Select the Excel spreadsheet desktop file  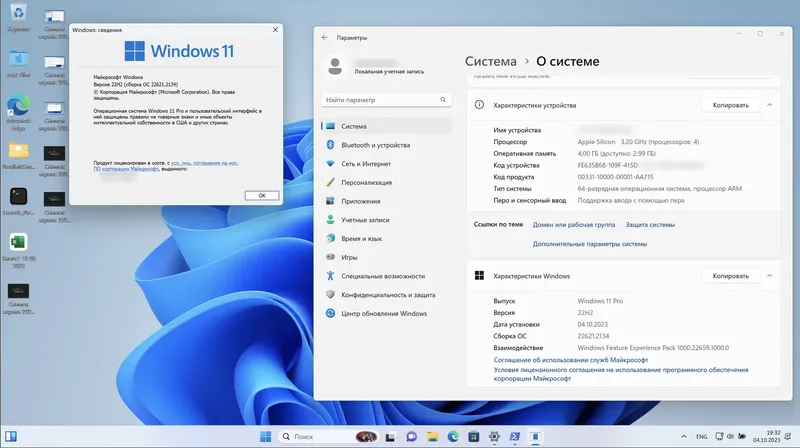[18, 251]
